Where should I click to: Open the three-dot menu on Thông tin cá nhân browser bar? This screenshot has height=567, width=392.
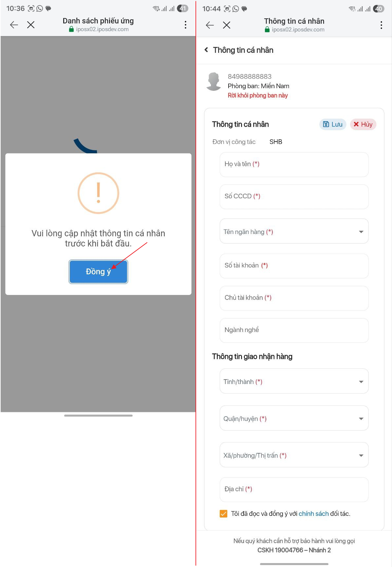pos(381,25)
